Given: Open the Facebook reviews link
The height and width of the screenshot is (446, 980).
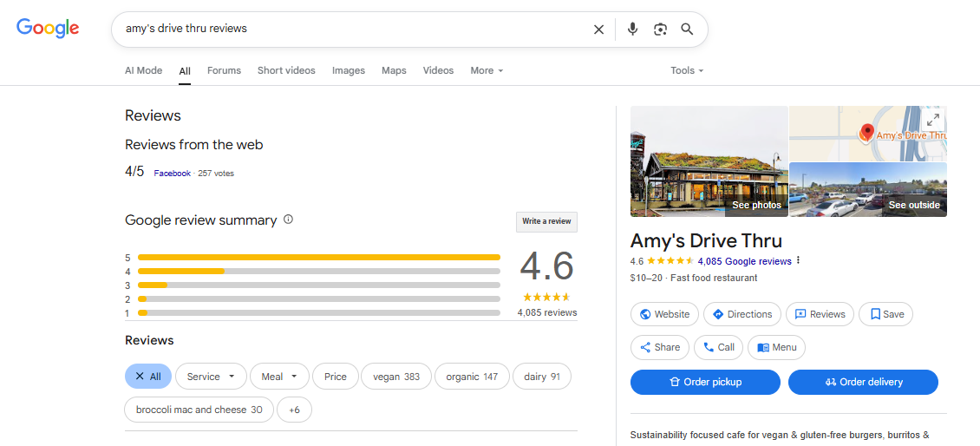Looking at the screenshot, I should point(172,174).
